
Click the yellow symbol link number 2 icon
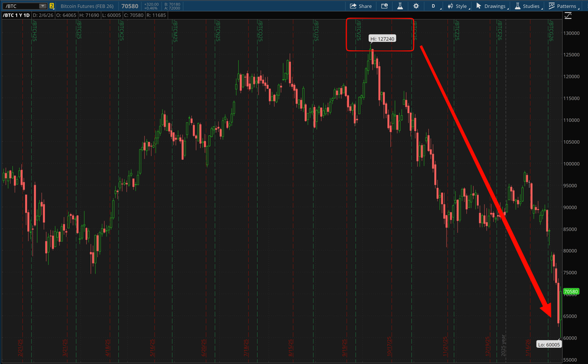point(51,6)
